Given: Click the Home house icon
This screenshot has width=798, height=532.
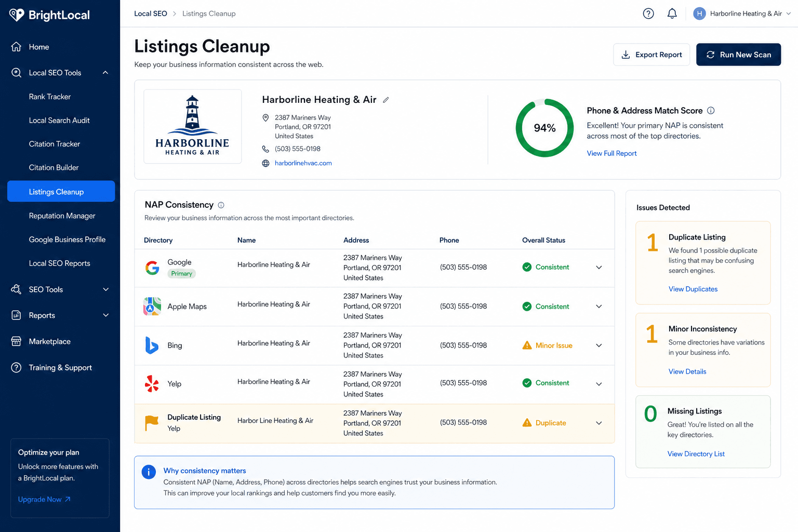Looking at the screenshot, I should [16, 47].
